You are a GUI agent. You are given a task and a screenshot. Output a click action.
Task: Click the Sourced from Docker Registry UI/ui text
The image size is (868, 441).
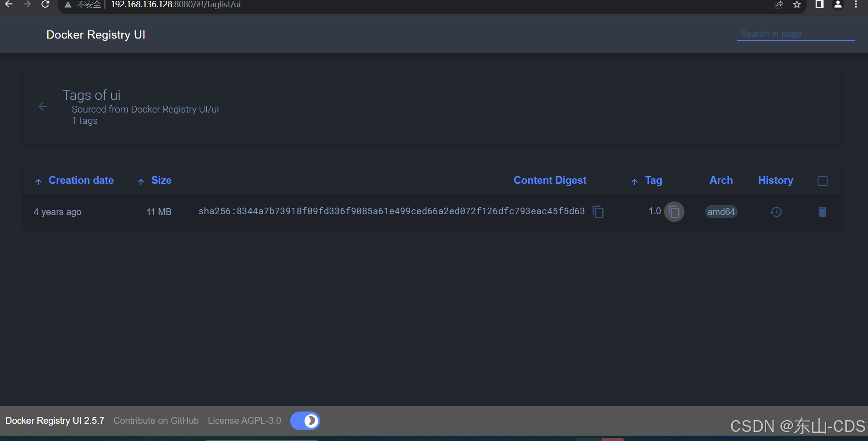coord(145,109)
